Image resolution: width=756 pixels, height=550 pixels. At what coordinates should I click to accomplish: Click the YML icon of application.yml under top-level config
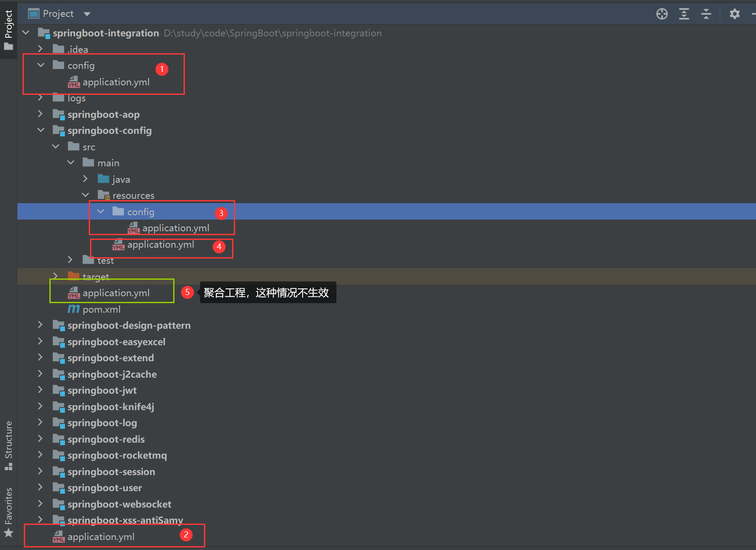click(74, 82)
